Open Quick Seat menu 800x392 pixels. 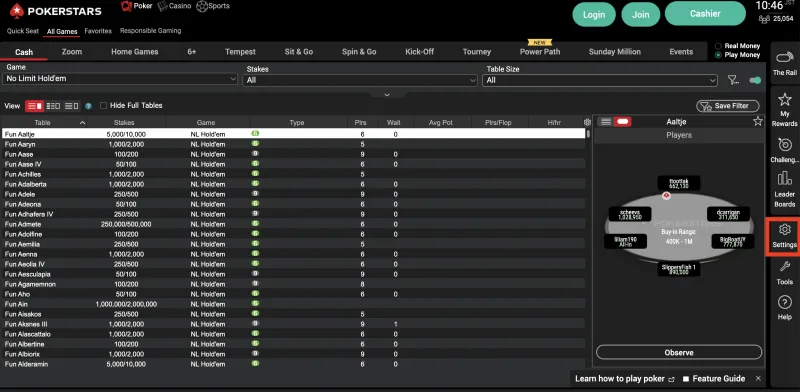point(22,31)
